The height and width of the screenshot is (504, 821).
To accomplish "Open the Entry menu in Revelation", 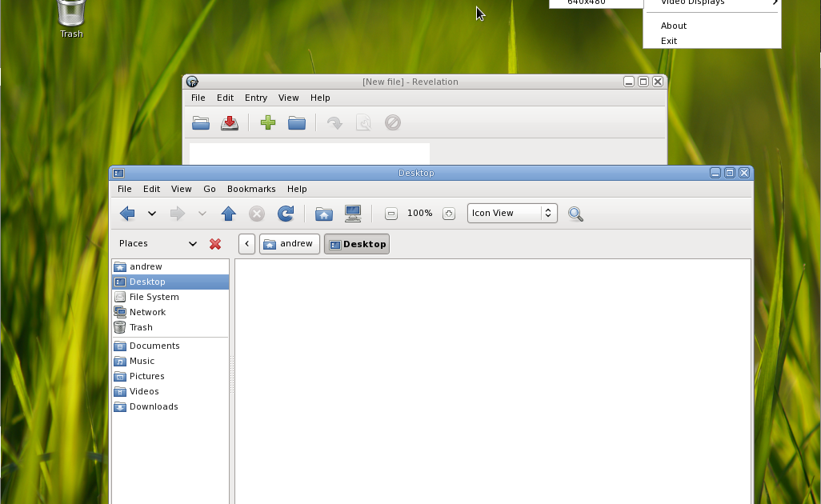I will pyautogui.click(x=256, y=98).
